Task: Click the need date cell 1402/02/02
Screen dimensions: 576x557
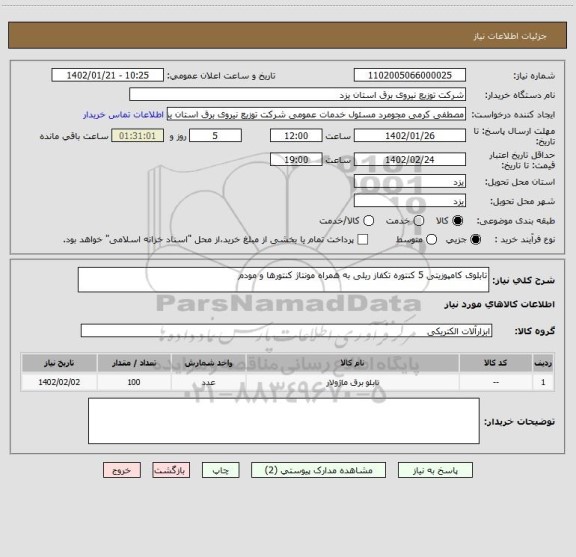Action: pyautogui.click(x=59, y=382)
